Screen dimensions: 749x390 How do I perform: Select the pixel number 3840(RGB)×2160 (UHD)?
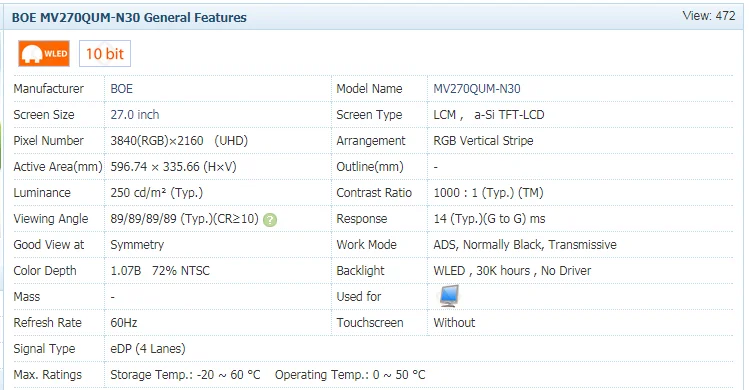coord(179,141)
